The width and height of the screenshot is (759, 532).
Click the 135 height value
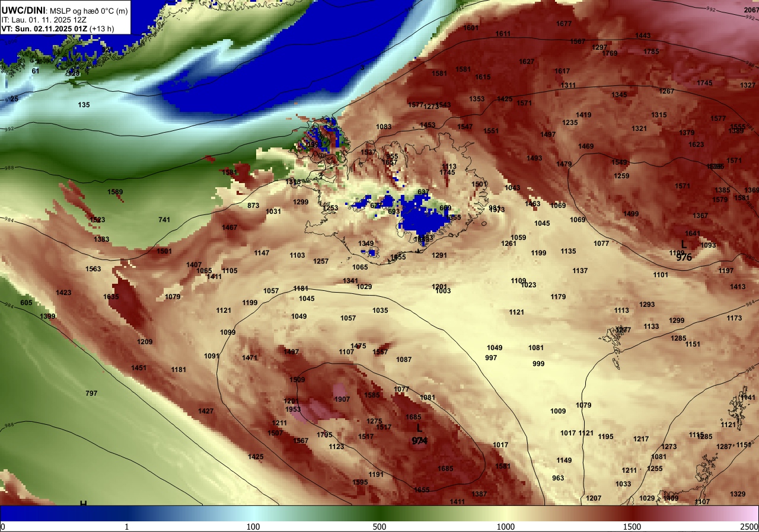coord(84,105)
